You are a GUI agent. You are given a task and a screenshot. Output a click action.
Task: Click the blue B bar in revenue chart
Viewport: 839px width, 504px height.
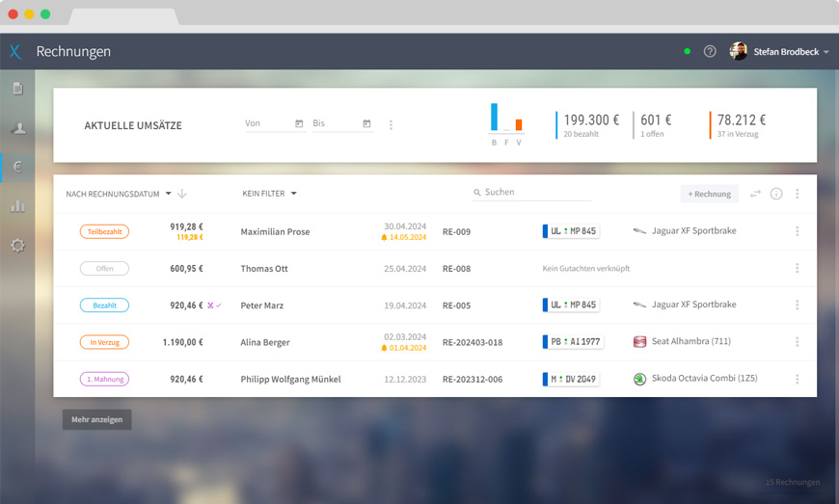click(x=495, y=117)
